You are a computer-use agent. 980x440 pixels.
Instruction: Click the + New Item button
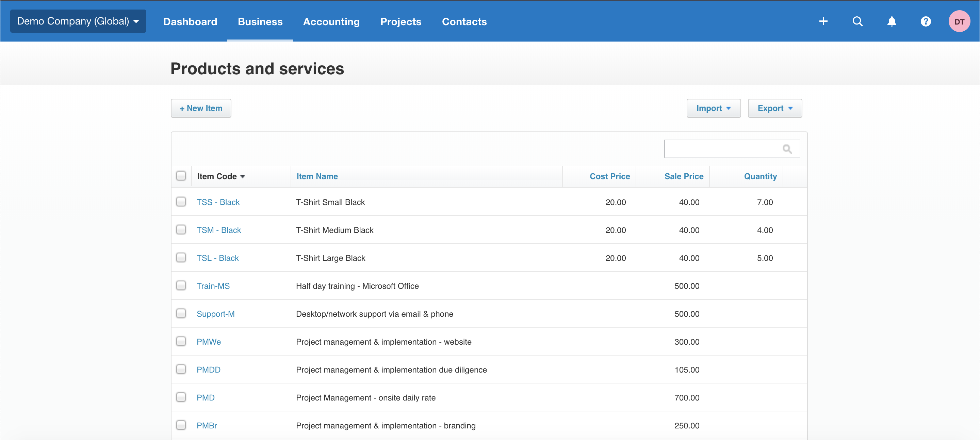tap(201, 109)
